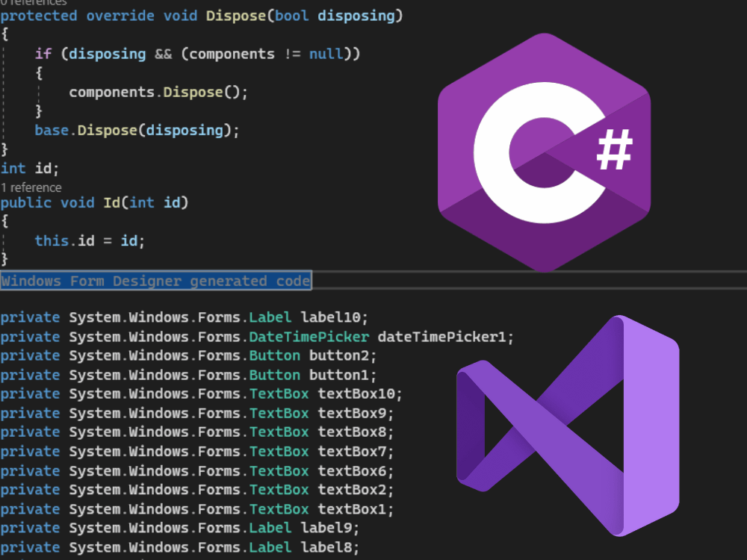Screen dimensions: 747x560
Task: Click the purple C# hexagon logo
Action: point(545,149)
